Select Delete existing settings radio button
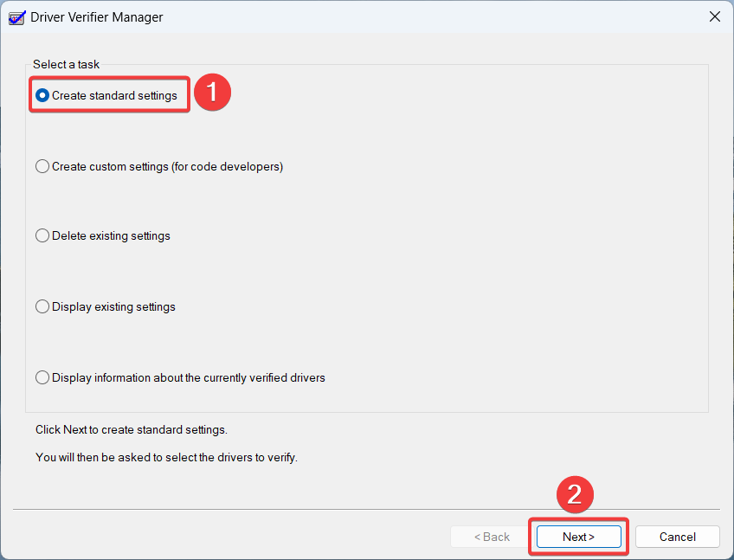734x560 pixels. (42, 235)
